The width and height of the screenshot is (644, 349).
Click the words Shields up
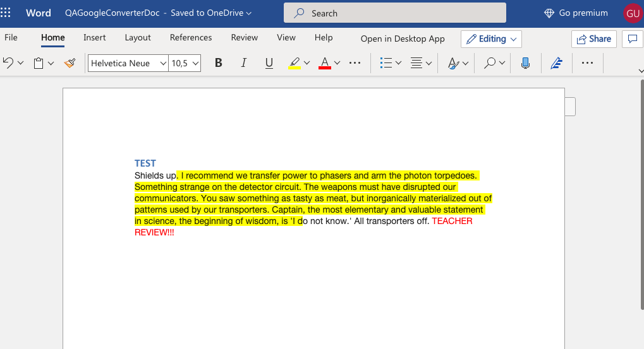[155, 175]
